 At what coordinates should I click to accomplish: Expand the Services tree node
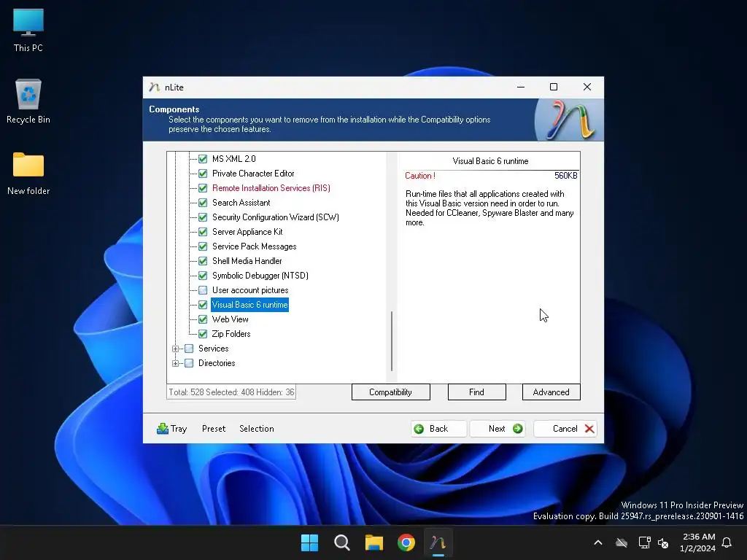point(175,349)
